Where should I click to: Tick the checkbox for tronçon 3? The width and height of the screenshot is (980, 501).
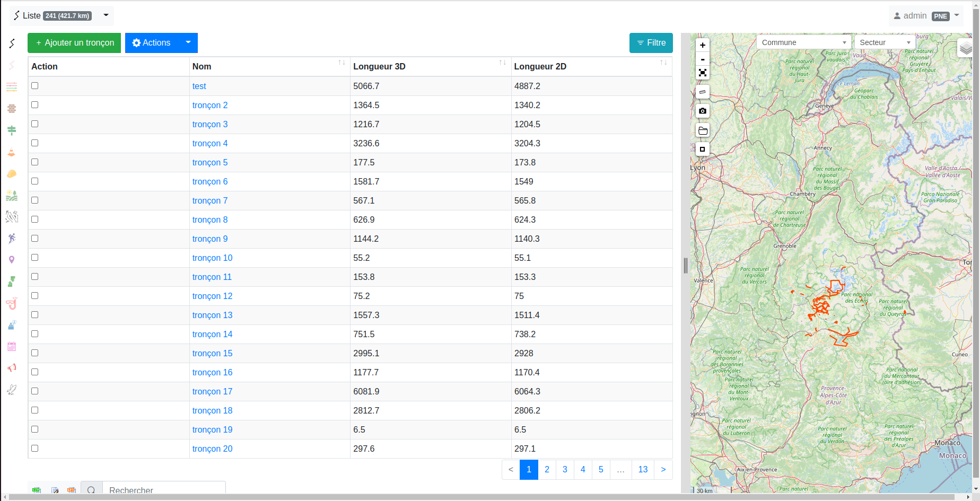(35, 124)
